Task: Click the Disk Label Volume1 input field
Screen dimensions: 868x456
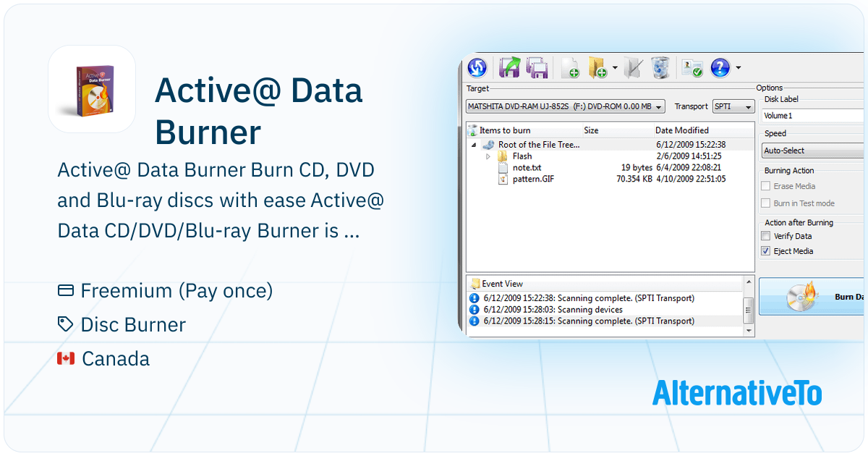Action: coord(813,115)
